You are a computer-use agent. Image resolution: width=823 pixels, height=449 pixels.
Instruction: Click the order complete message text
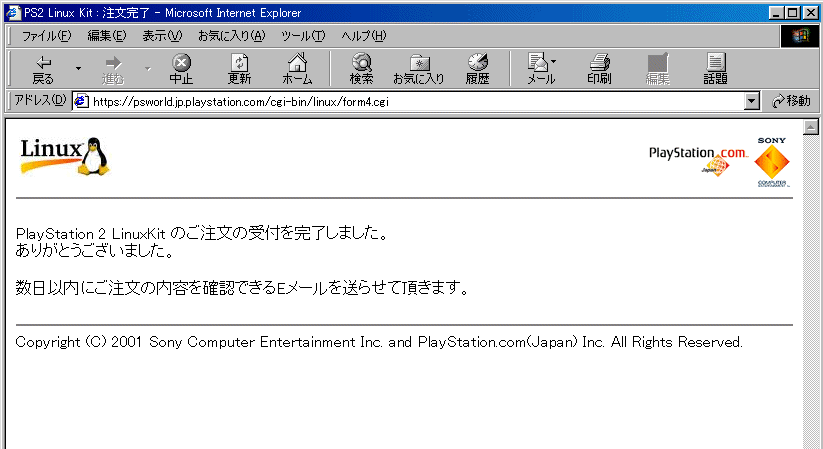pos(202,233)
